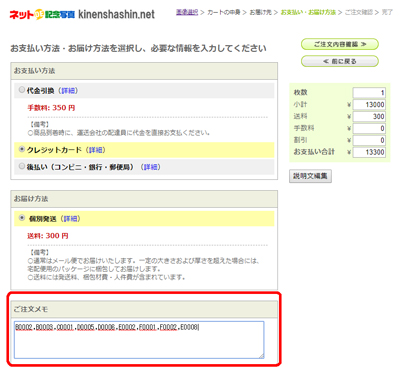
Task: Click the お支払い合計 label
Action: pos(314,152)
